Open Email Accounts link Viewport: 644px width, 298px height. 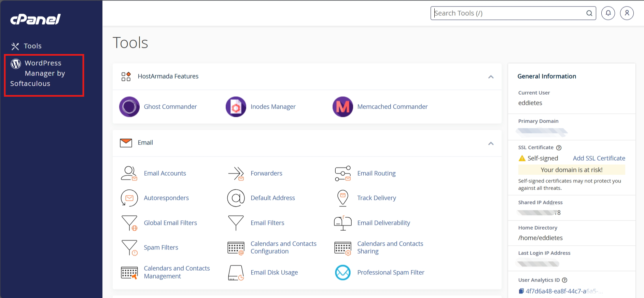(165, 173)
